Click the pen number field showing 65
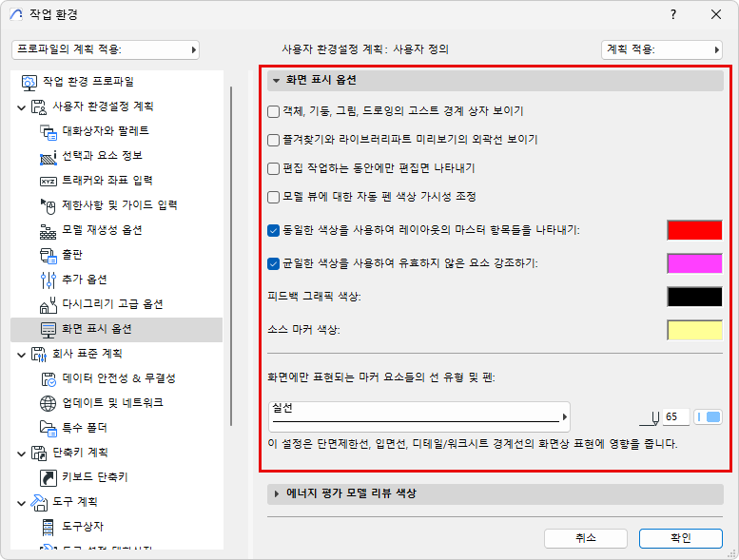739x560 pixels. pos(676,417)
